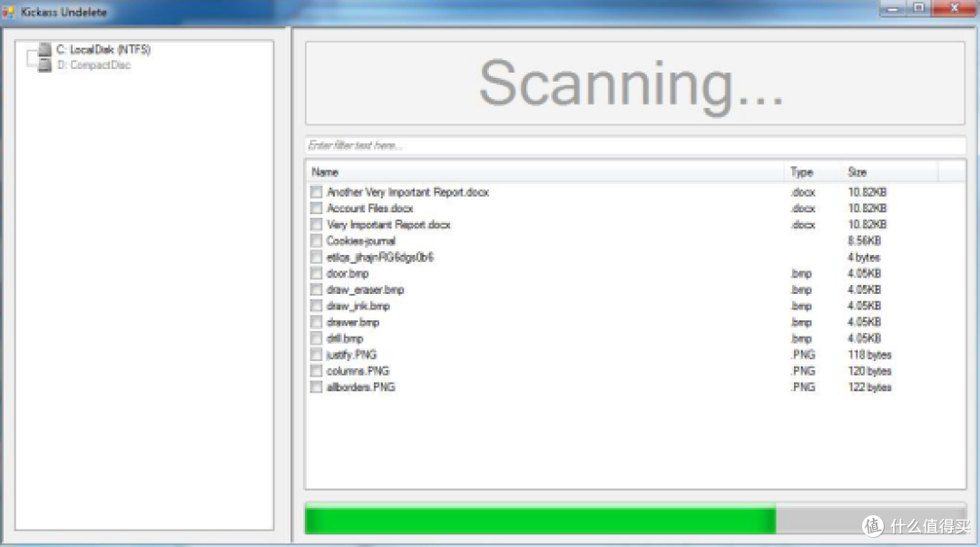Select the Another Very Important Report.docx filename
Viewport: 980px width, 547px height.
click(407, 192)
